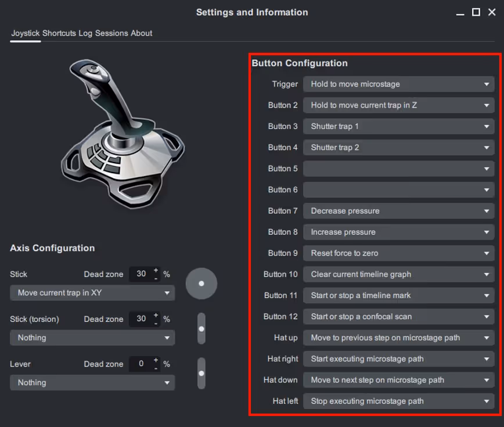Close the Settings and Information window
Viewport: 504px width, 427px height.
pyautogui.click(x=492, y=12)
